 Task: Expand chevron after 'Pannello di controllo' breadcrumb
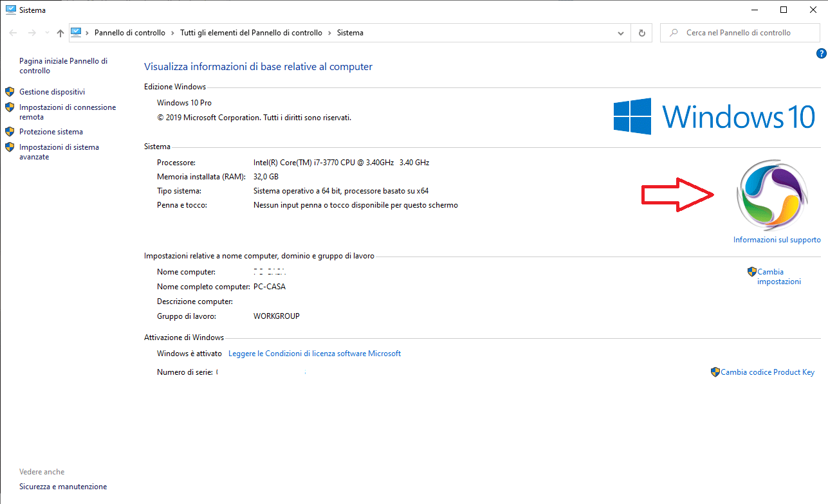coord(172,33)
